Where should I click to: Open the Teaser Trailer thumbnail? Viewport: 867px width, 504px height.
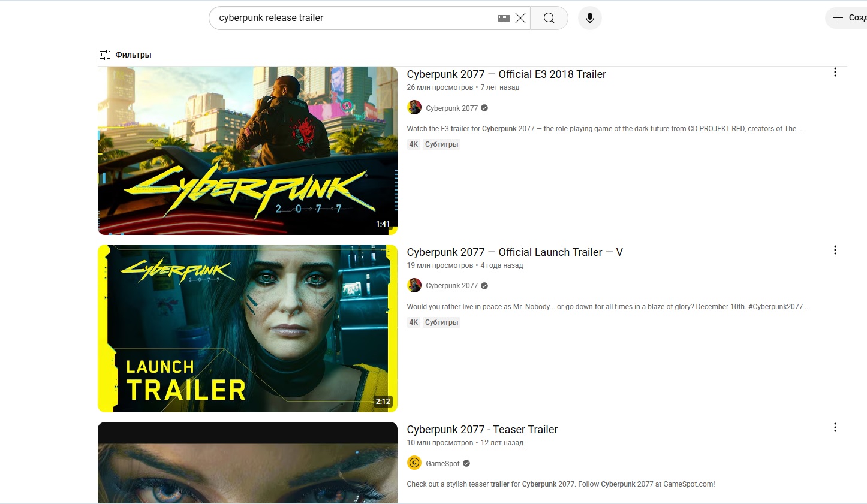[248, 463]
